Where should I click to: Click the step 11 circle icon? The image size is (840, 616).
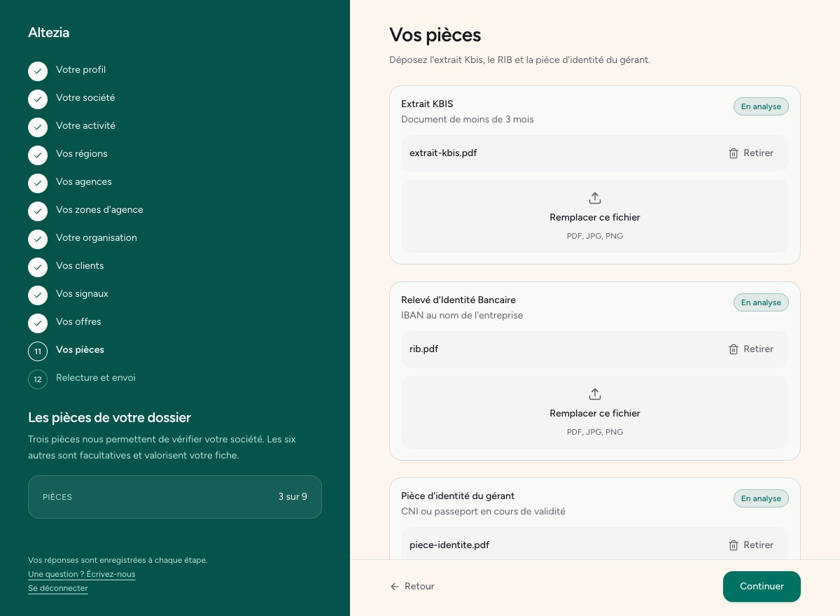[x=38, y=351]
